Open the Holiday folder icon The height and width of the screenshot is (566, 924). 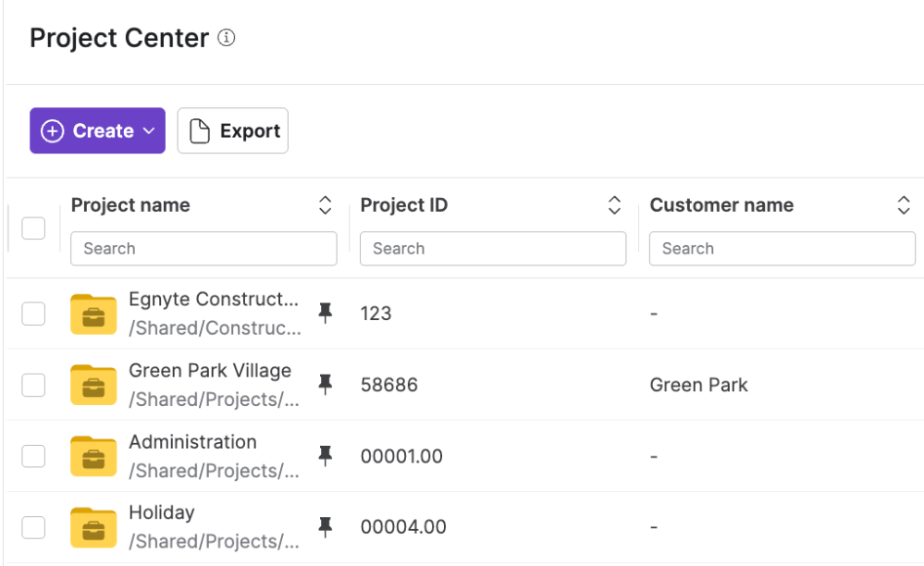[x=93, y=528]
